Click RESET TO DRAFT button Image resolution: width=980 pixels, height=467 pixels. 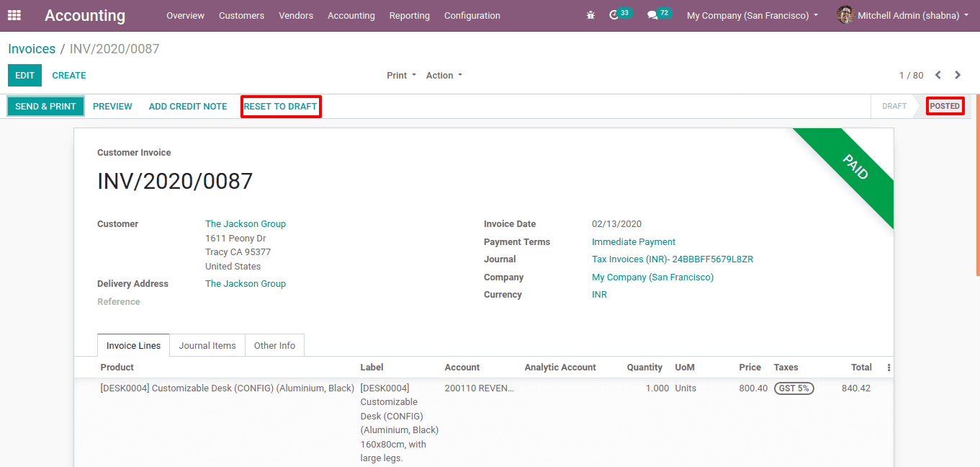click(x=280, y=106)
